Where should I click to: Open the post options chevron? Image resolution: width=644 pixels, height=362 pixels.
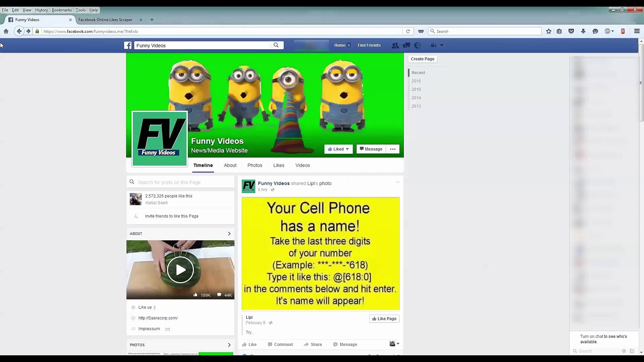[398, 182]
